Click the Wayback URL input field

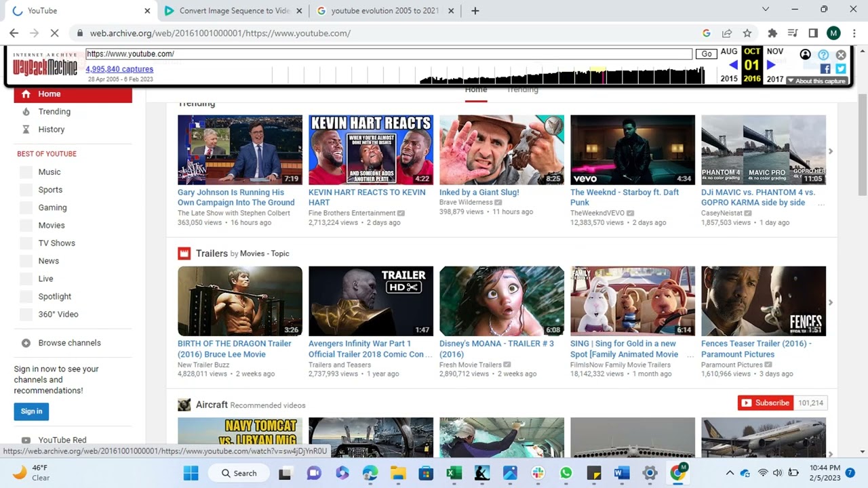tap(389, 54)
